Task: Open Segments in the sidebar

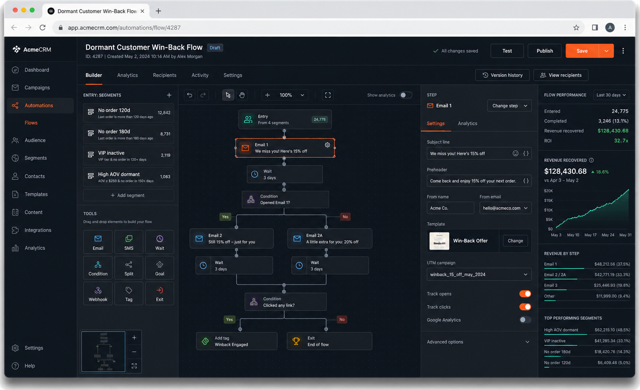Action: coord(37,158)
